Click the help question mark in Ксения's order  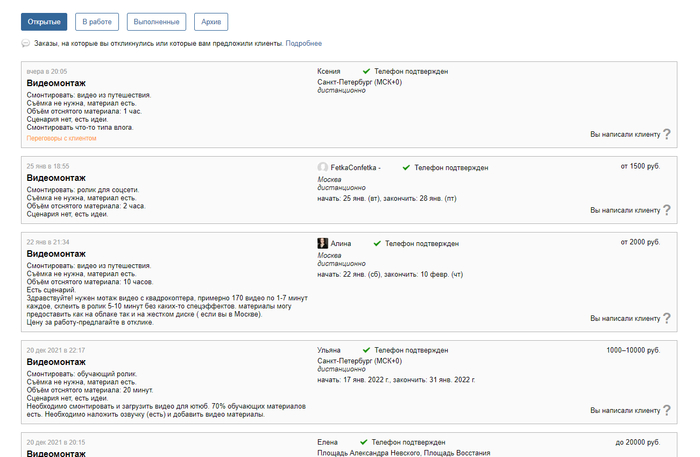click(667, 134)
